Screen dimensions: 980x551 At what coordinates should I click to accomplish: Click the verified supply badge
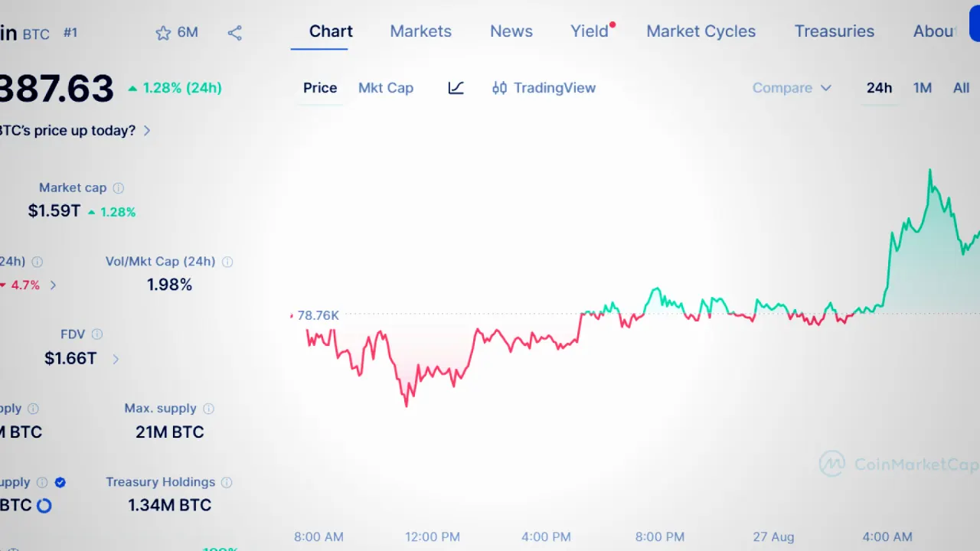click(x=60, y=482)
